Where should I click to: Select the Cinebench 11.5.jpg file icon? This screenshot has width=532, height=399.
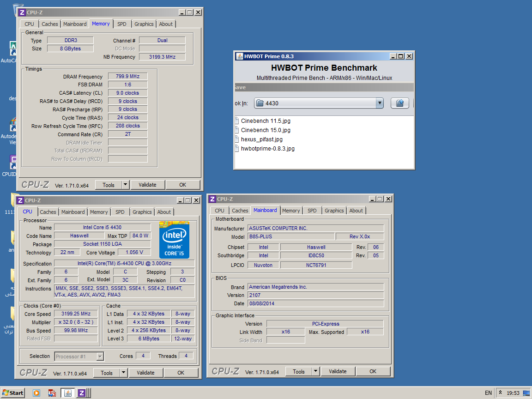(x=237, y=121)
